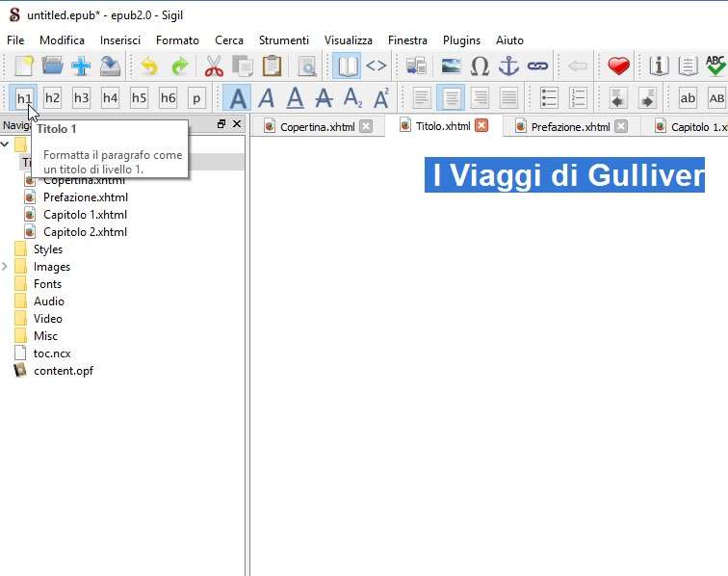
Task: Switch to the Prefazione.xhtml tab
Action: point(571,127)
